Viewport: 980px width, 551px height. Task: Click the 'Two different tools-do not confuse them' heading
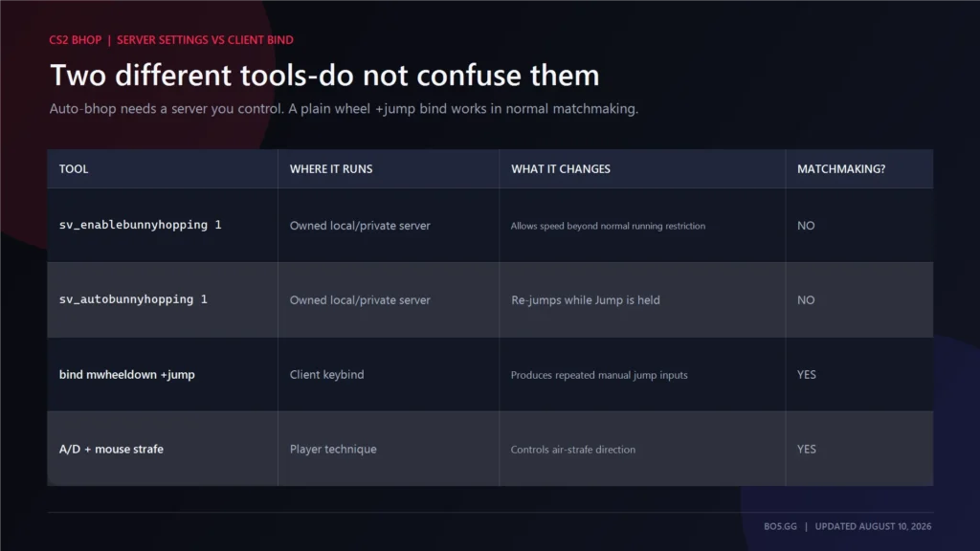point(324,75)
